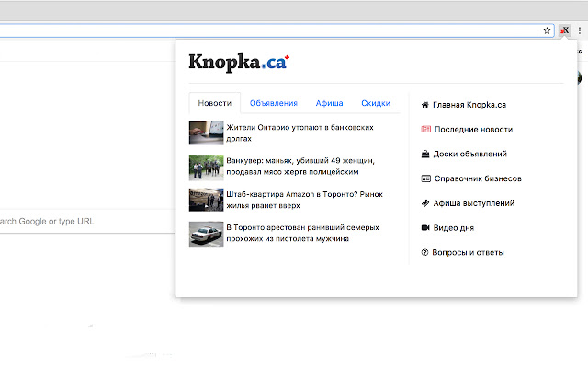
Task: Click the video camera icon for Видео дня
Action: [425, 227]
